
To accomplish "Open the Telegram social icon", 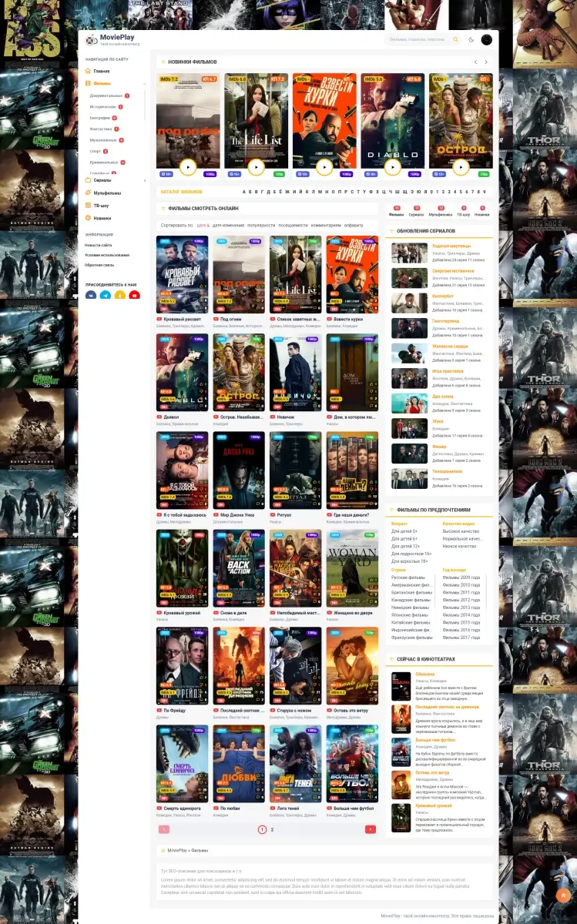I will coord(106,294).
